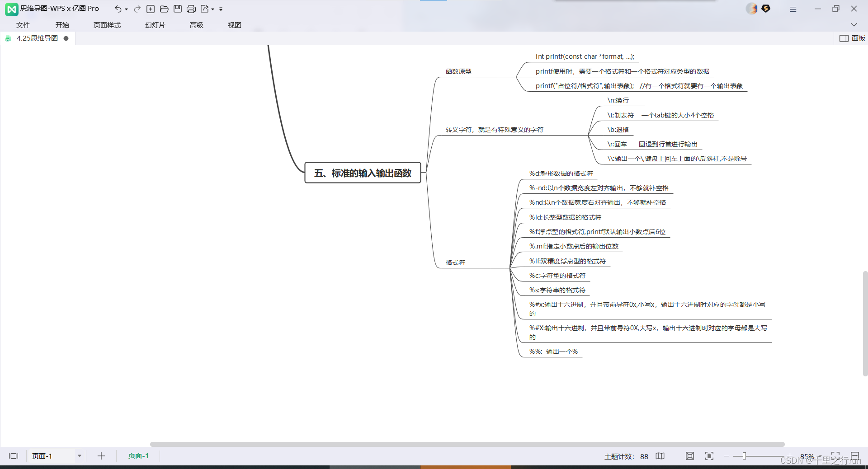Viewport: 868px width, 469px height.
Task: Open the navigator map icon in the status bar
Action: [660, 456]
